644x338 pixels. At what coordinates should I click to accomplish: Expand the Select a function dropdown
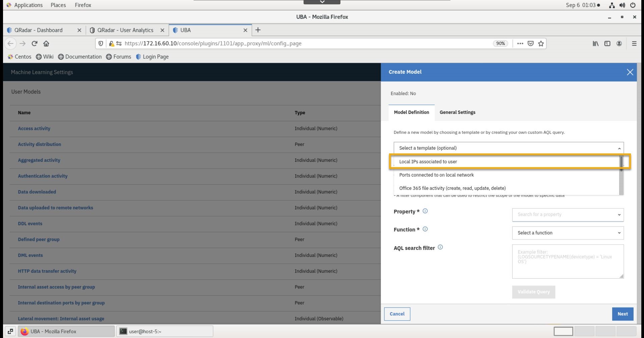568,233
